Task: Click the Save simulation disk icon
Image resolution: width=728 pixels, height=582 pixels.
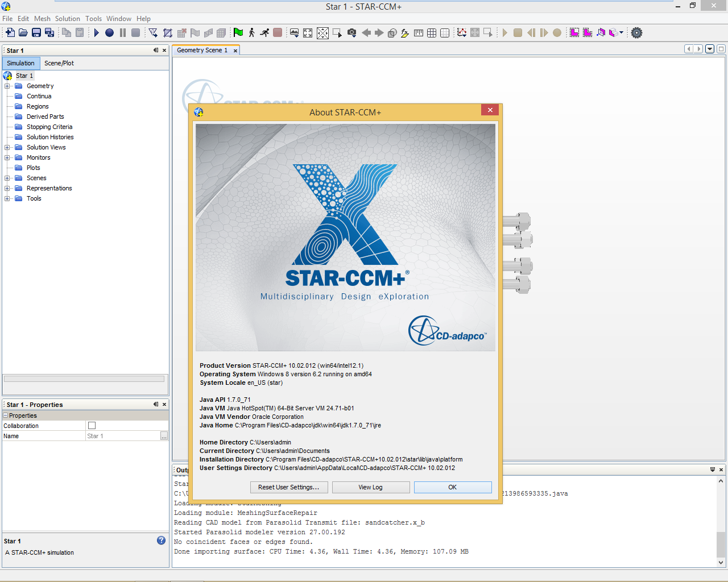Action: (36, 33)
